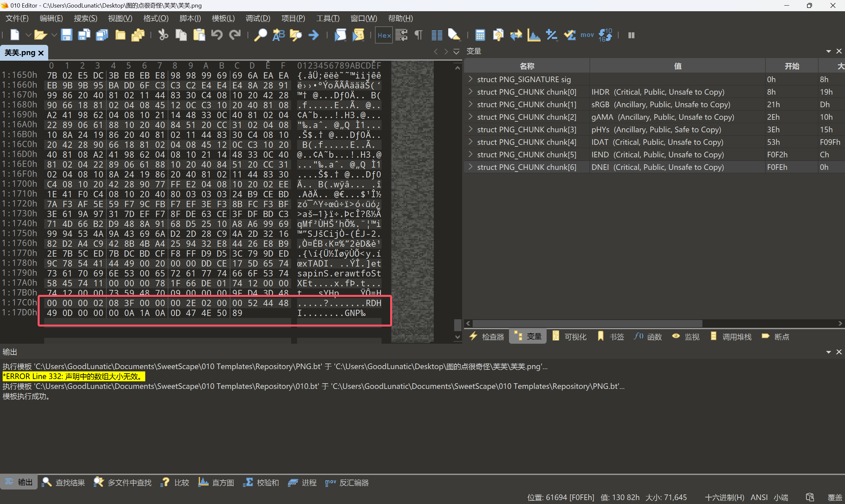Open the Histogram chart icon
The image size is (845, 504).
coord(534,35)
